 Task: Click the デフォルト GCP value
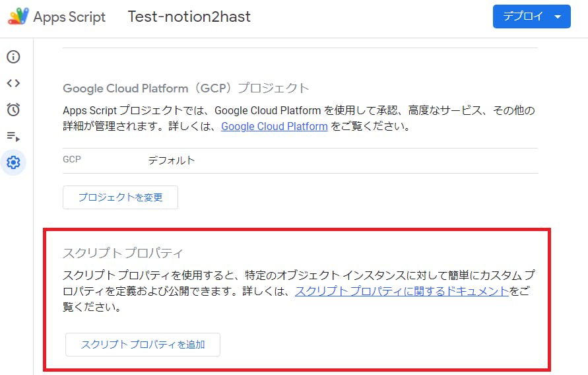[x=172, y=160]
